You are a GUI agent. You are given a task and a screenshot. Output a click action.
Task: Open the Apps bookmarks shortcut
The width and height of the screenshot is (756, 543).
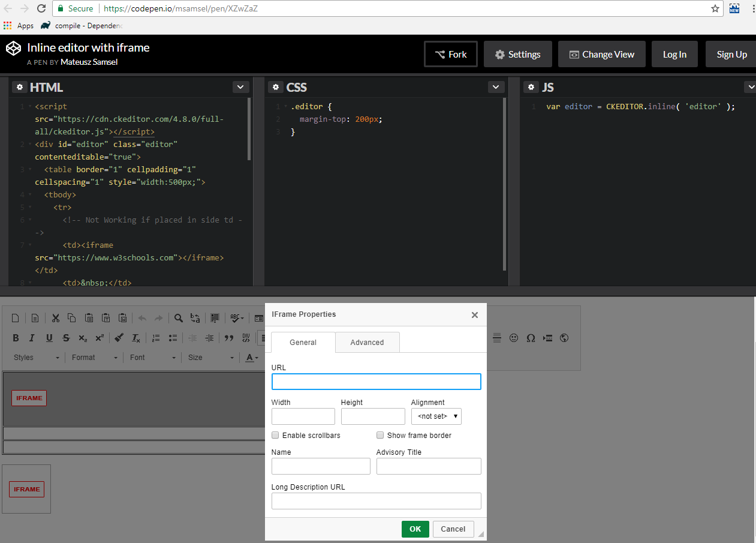pyautogui.click(x=19, y=26)
